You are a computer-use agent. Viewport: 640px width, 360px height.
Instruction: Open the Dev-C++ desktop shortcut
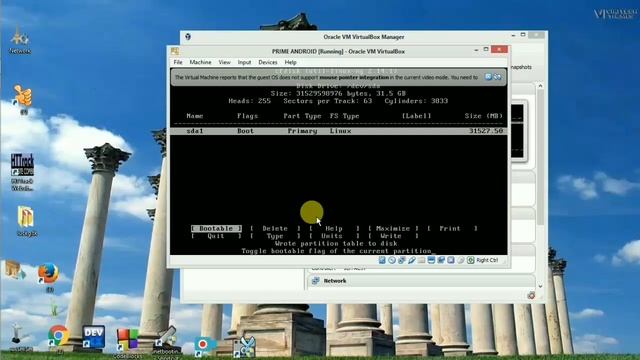point(93,337)
